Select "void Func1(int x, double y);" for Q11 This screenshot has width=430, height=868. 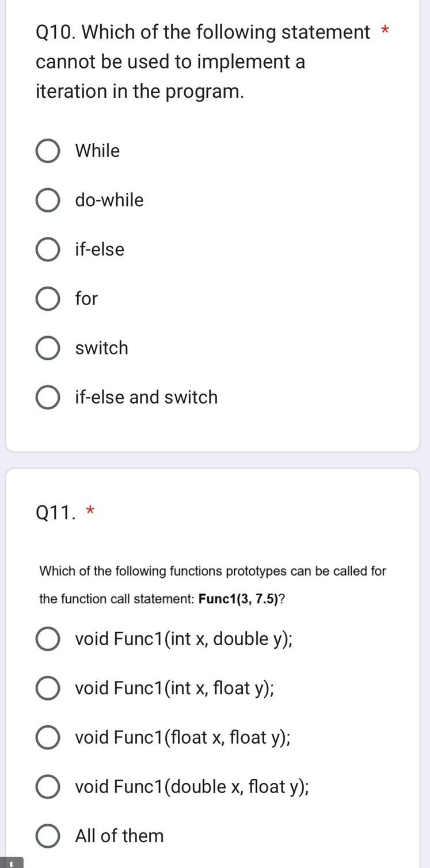(x=48, y=638)
